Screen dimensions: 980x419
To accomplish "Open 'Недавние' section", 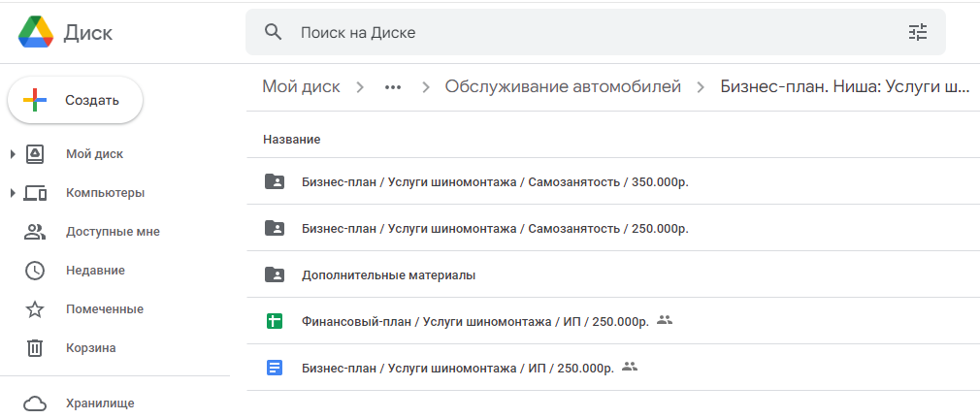I will [x=95, y=271].
